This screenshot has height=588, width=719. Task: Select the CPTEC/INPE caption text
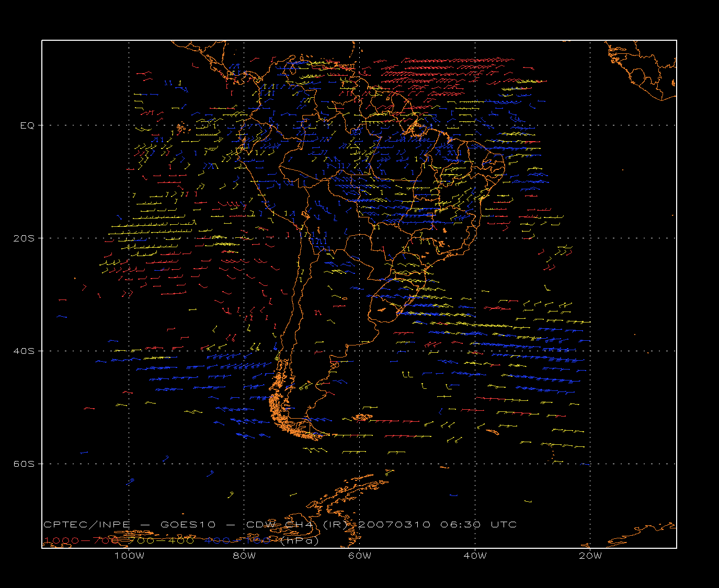pos(88,524)
